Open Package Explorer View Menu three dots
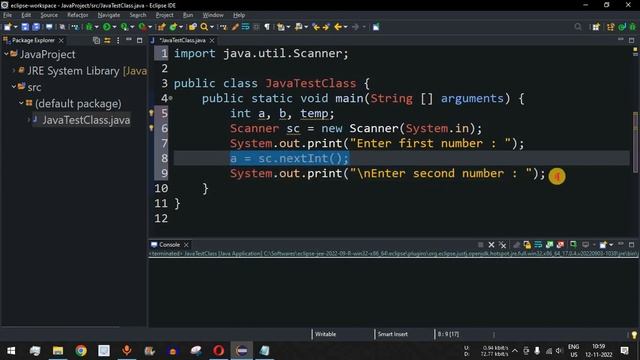Viewport: 640px width, 360px height. click(x=118, y=40)
